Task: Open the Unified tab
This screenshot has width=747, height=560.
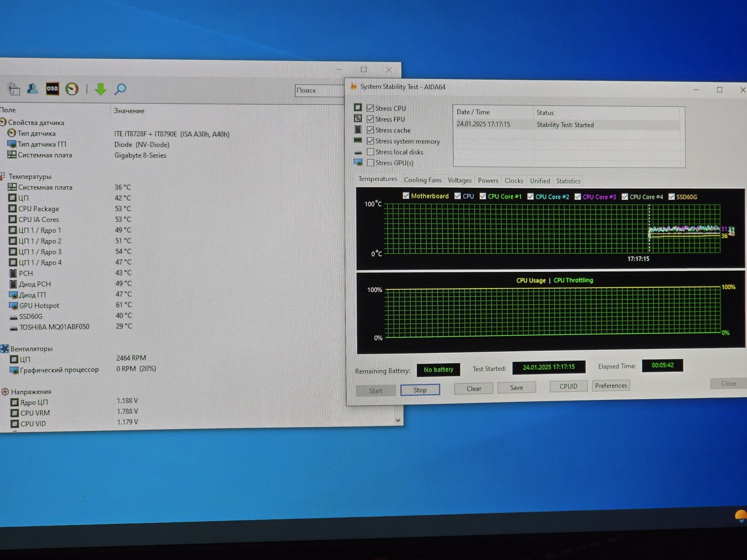Action: point(540,181)
